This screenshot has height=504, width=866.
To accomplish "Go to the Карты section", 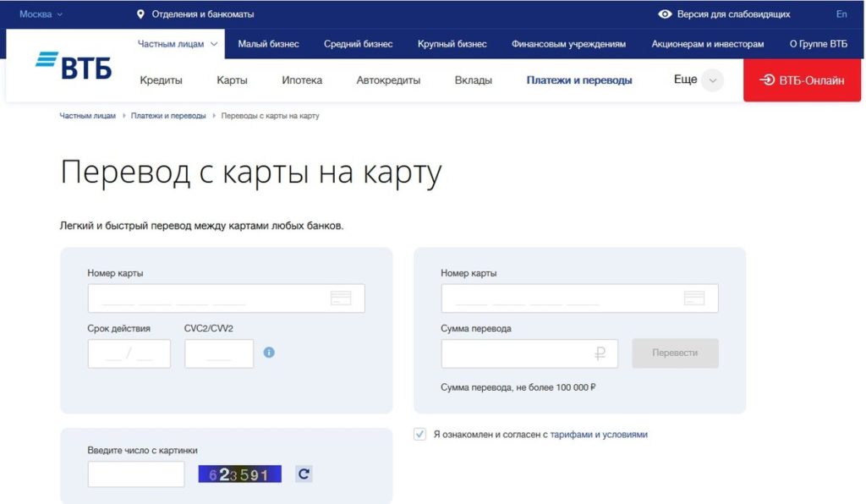I will [x=232, y=80].
